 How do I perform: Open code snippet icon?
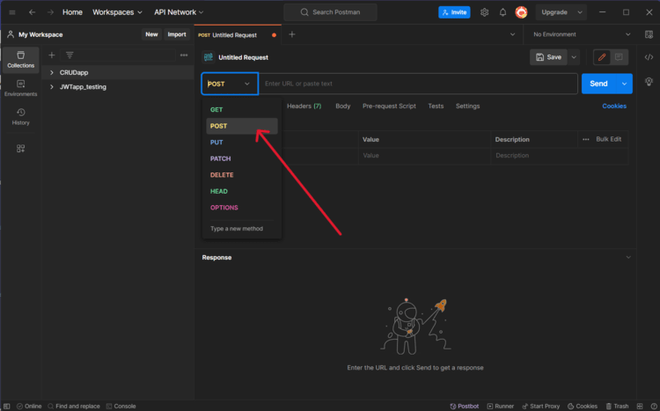pos(649,57)
